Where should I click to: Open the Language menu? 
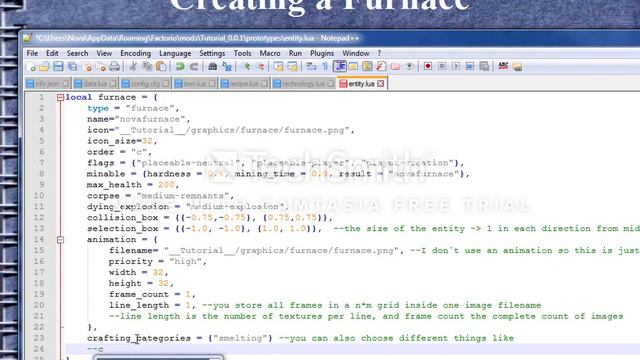tap(175, 53)
